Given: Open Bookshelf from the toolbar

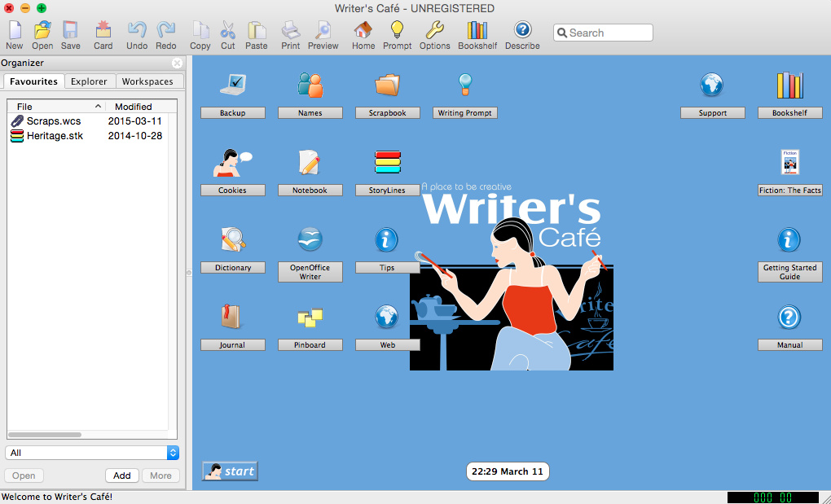Looking at the screenshot, I should [477, 36].
